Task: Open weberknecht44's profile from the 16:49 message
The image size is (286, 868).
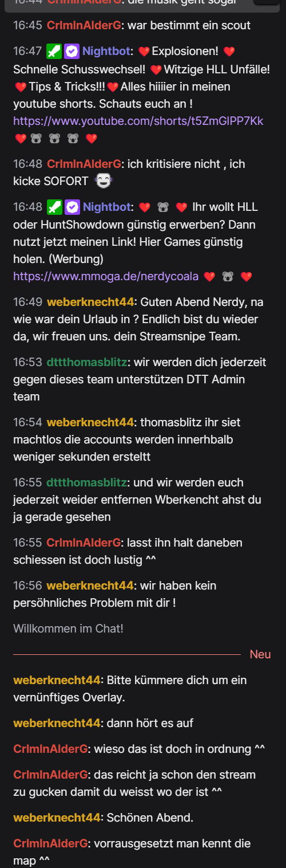Action: (90, 301)
